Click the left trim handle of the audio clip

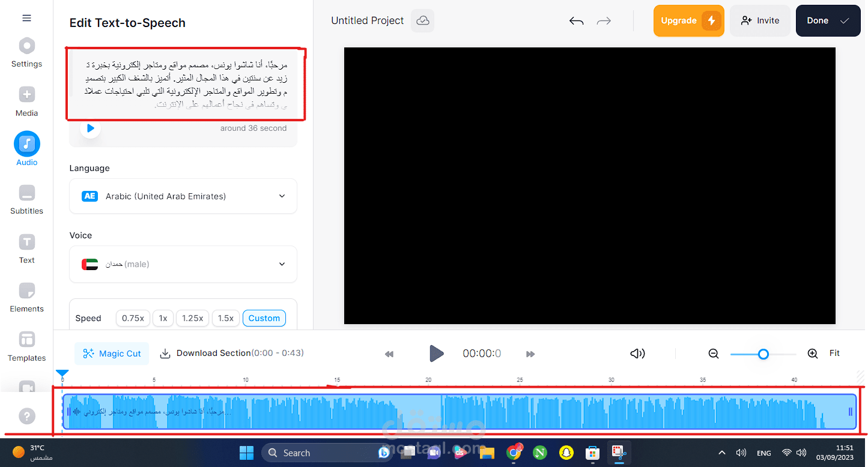68,412
